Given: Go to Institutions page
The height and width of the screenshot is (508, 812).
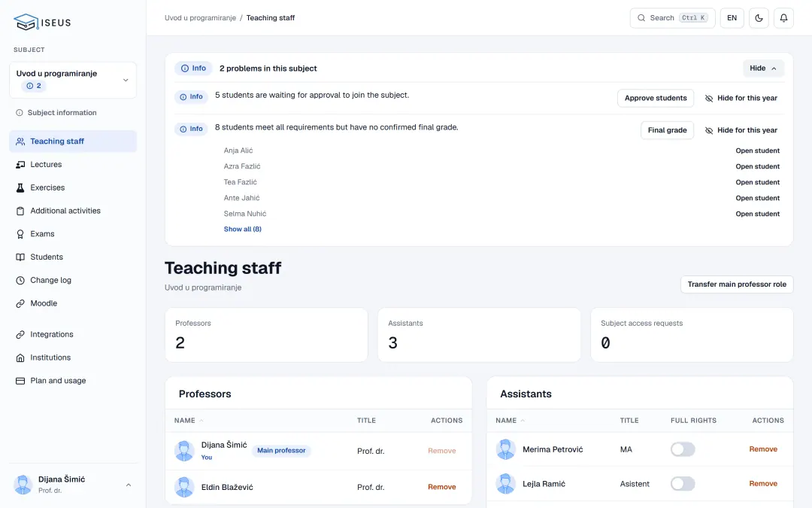Looking at the screenshot, I should pos(73,357).
